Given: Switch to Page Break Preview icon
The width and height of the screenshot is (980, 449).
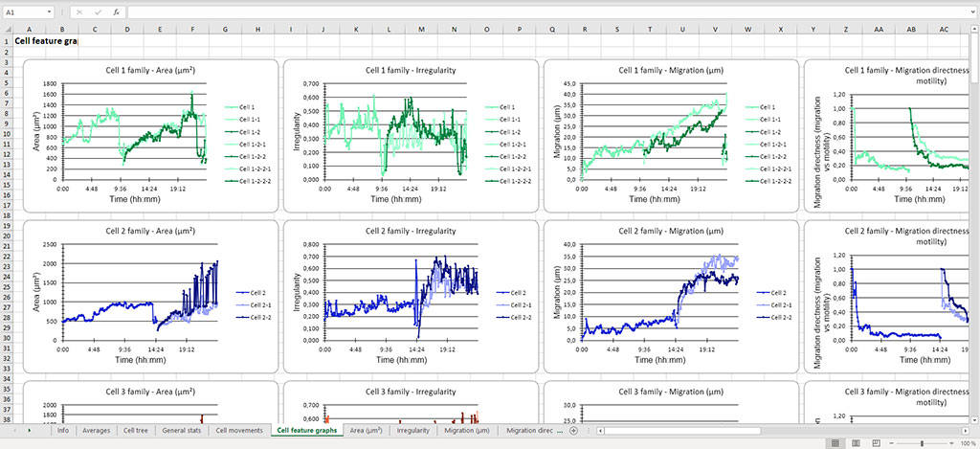Looking at the screenshot, I should (x=877, y=442).
